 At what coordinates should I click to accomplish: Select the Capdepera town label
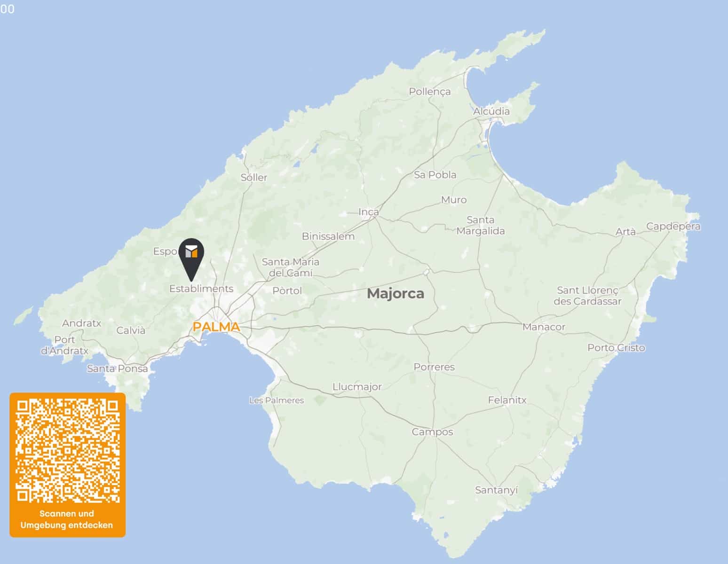coord(673,226)
